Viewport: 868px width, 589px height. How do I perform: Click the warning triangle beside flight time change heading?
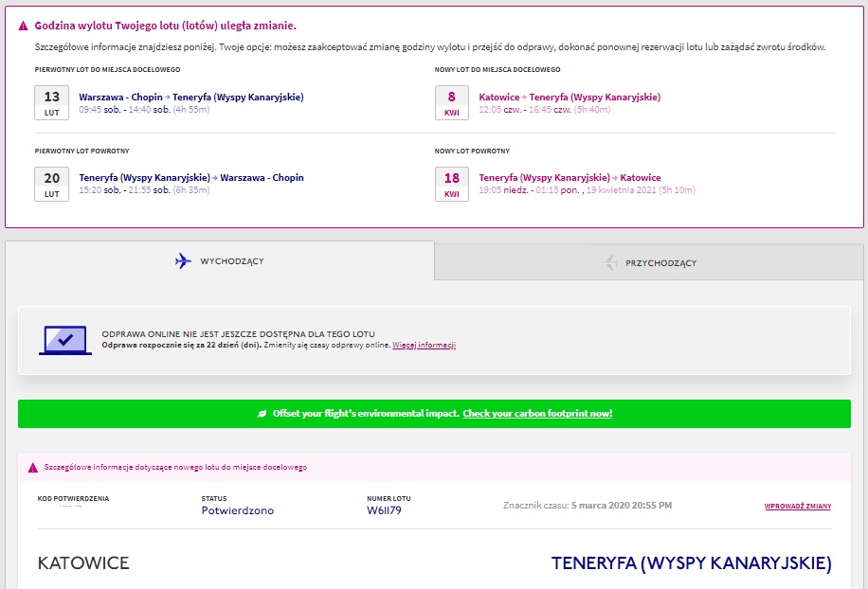(24, 26)
